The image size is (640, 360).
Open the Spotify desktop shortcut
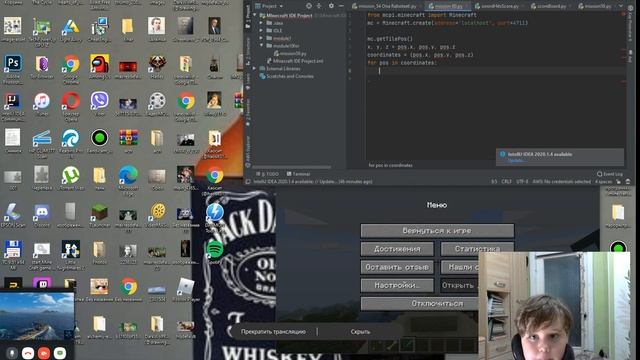[215, 249]
